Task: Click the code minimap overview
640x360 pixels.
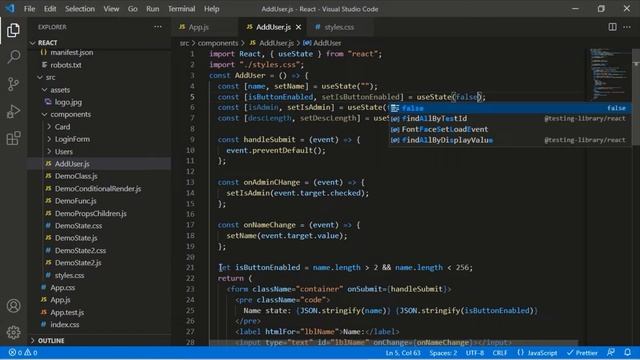Action: (610, 74)
